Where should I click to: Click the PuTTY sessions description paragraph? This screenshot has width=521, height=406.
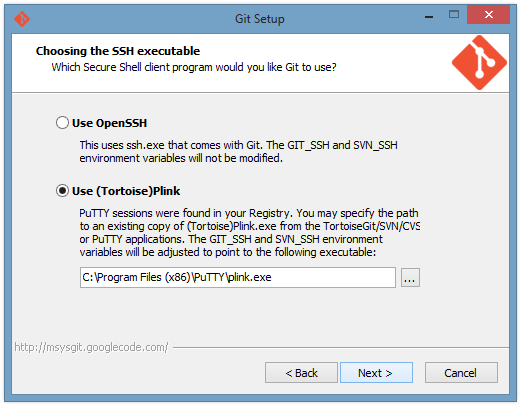tap(249, 232)
